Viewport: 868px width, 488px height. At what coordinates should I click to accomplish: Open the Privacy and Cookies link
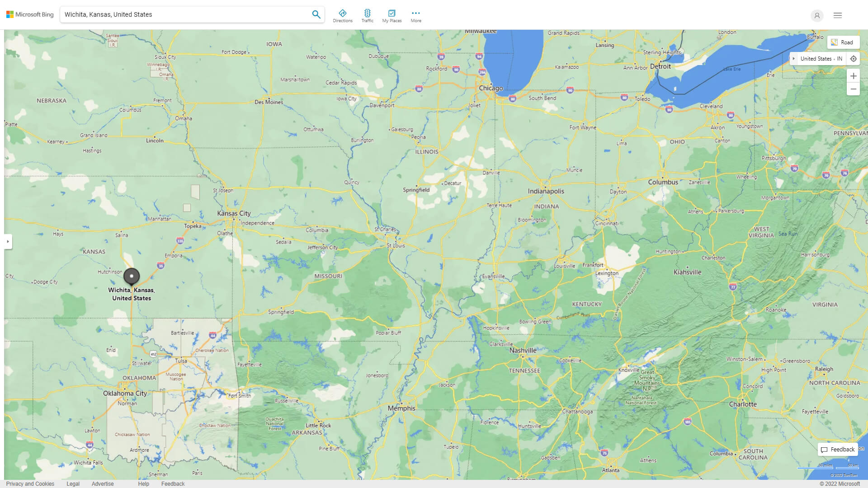tap(30, 483)
